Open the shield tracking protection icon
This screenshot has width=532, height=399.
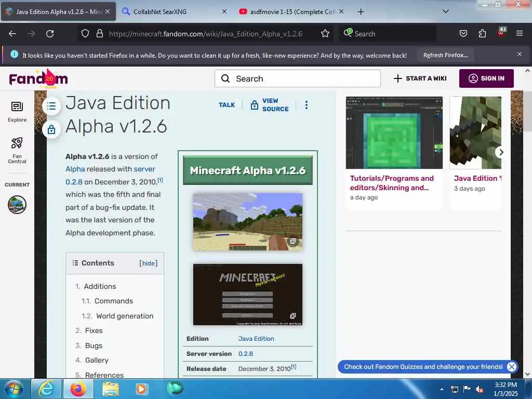tap(85, 34)
